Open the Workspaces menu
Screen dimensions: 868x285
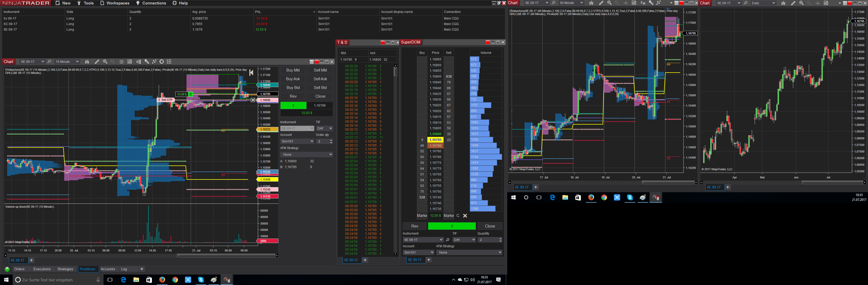coord(115,3)
